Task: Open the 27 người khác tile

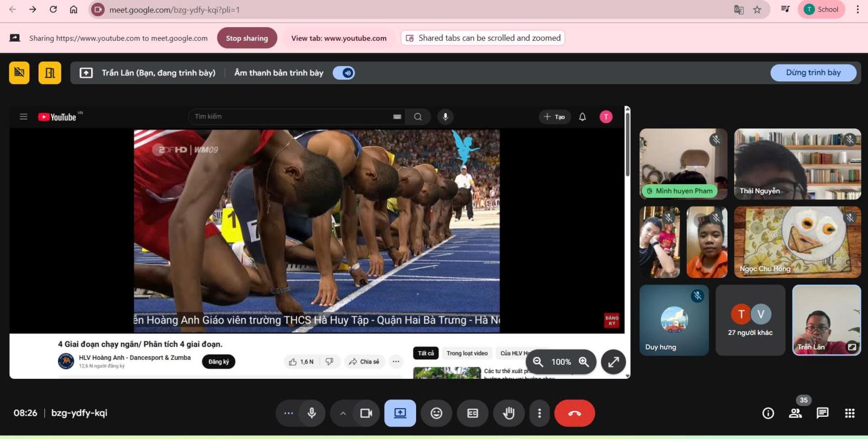Action: pos(750,320)
